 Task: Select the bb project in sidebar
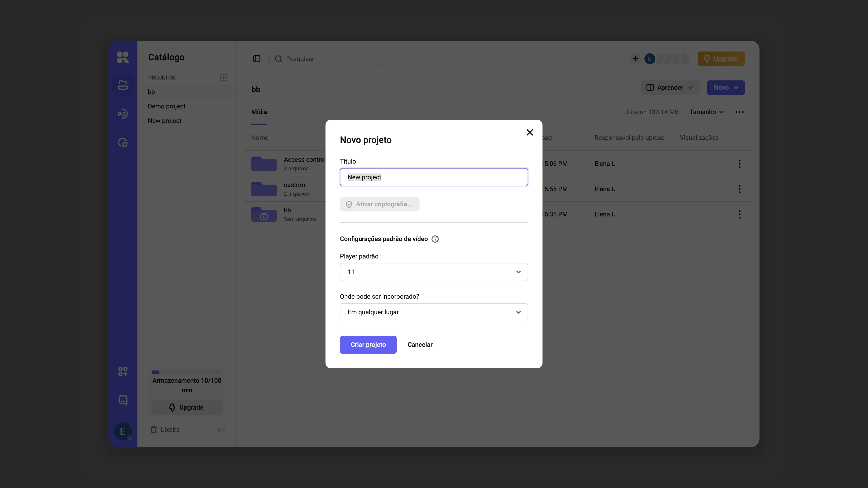187,92
